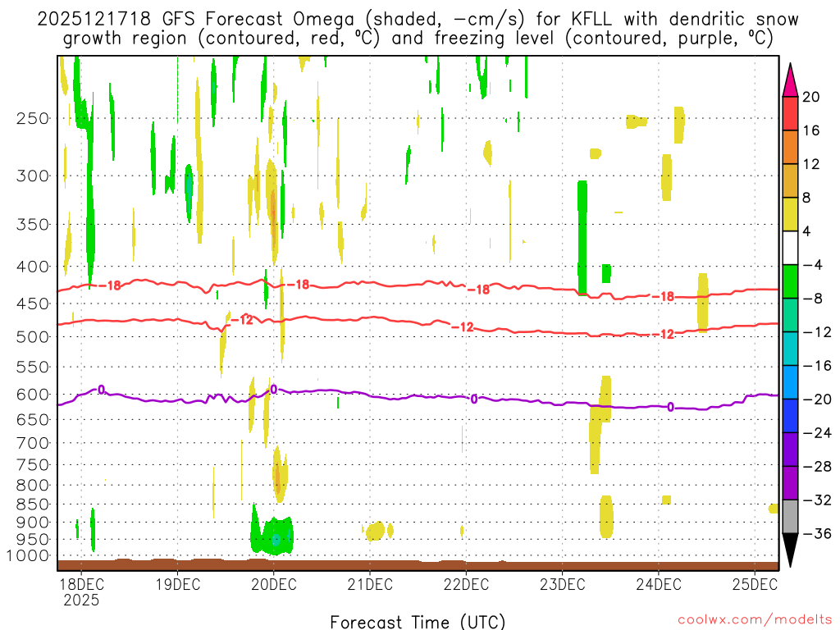This screenshot has height=630, width=840.
Task: Click the blue segment of the color bar between -20 and -24
Action: pos(790,416)
